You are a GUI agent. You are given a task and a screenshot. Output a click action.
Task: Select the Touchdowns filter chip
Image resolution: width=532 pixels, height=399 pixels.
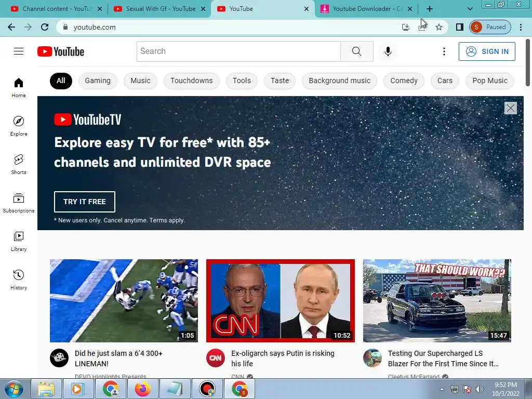[191, 81]
